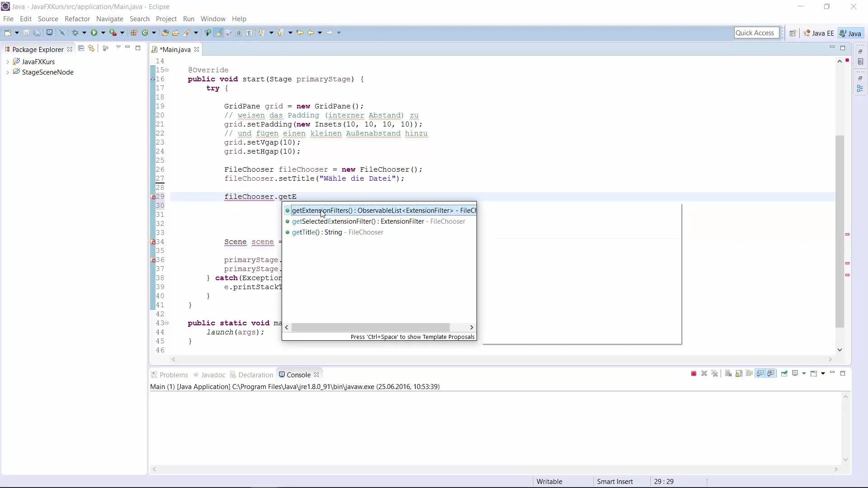Click the editor vertical scrollbar thumb

click(x=840, y=231)
